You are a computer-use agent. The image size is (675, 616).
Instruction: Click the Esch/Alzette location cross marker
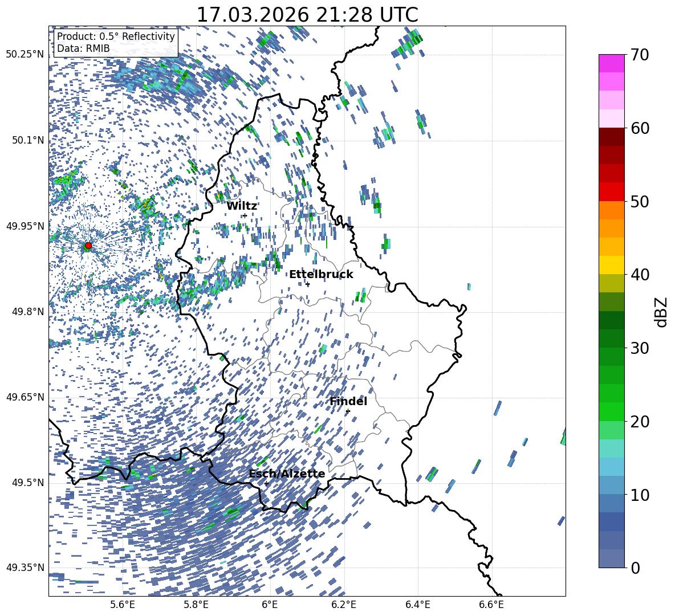click(x=266, y=483)
